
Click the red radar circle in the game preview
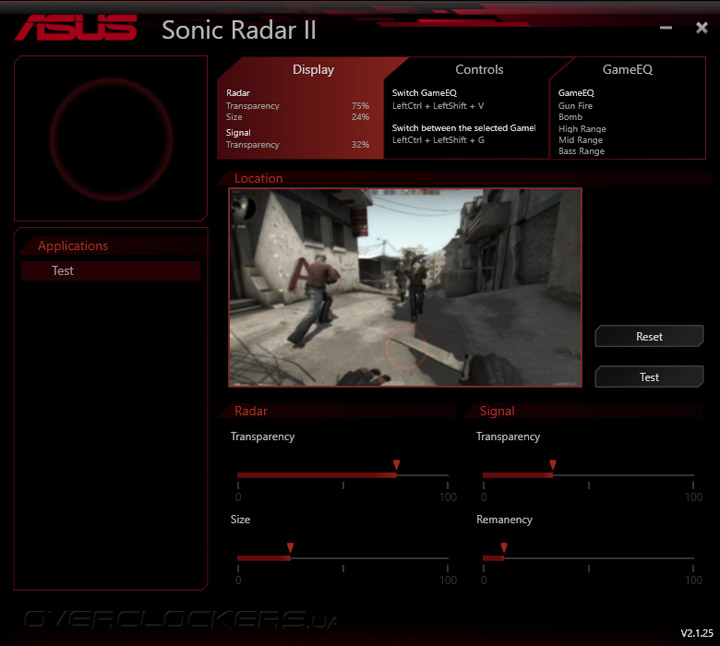pyautogui.click(x=406, y=348)
